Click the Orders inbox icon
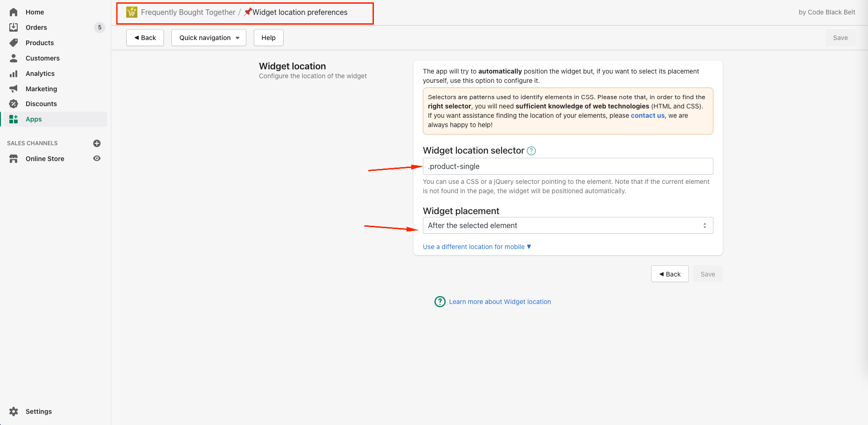This screenshot has width=868, height=425. coord(14,27)
